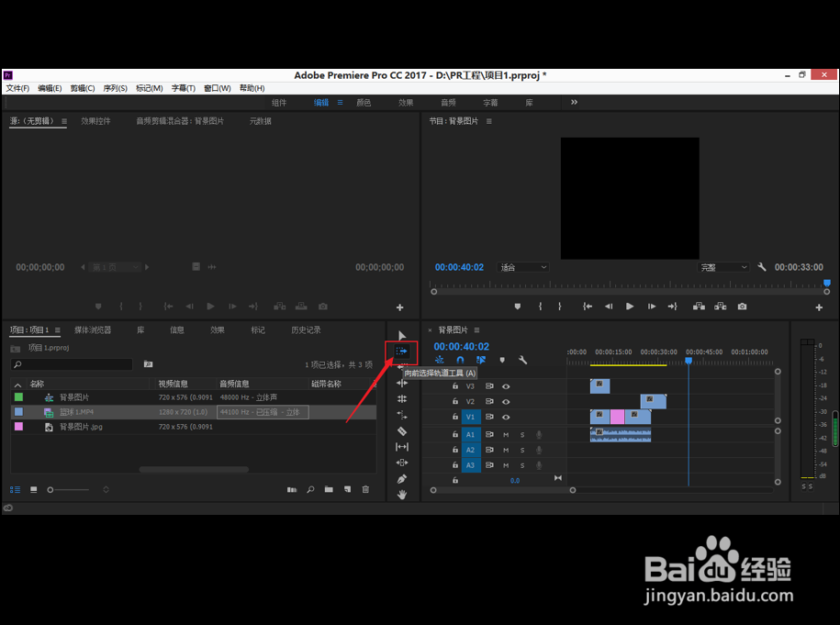This screenshot has width=840, height=625.
Task: Export frame with camera icon in program monitor
Action: (742, 307)
